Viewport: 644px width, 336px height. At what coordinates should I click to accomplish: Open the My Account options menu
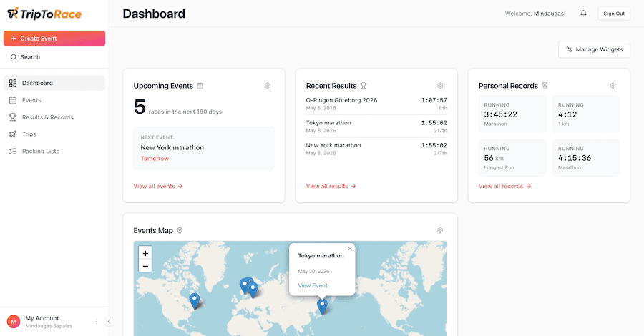coord(97,322)
